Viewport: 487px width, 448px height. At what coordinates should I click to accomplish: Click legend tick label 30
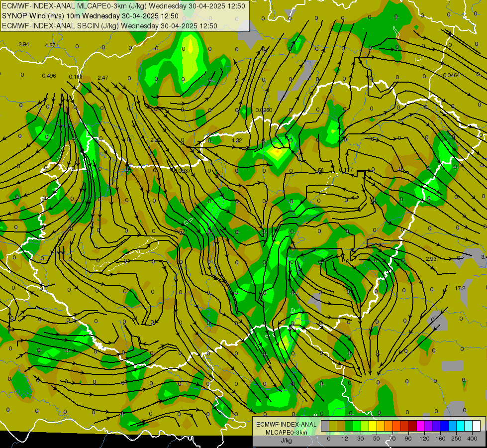(x=361, y=439)
